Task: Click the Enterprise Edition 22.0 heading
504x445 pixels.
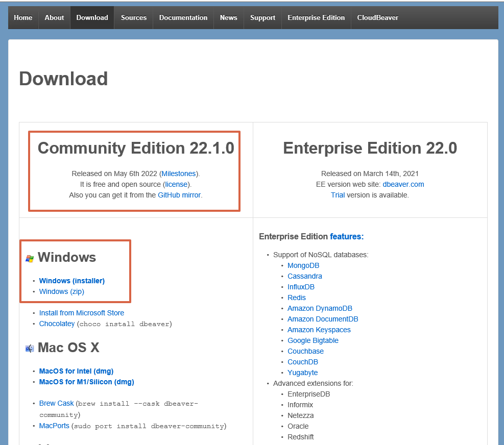Action: tap(370, 148)
